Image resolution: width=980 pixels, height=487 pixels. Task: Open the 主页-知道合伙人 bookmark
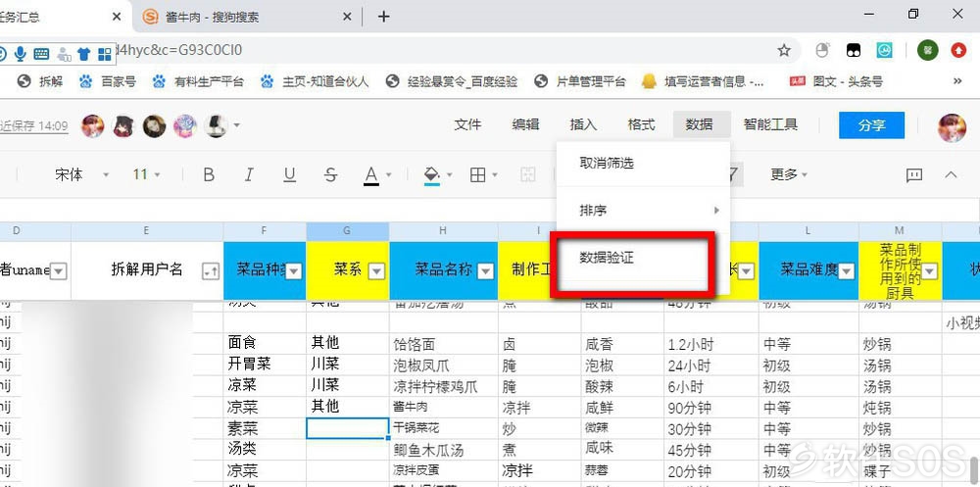(x=315, y=81)
